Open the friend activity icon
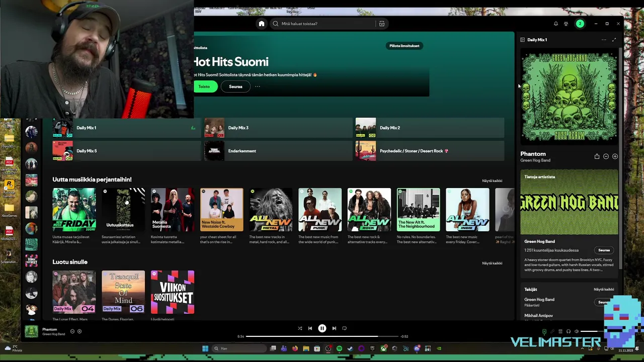644x362 pixels. 566,24
